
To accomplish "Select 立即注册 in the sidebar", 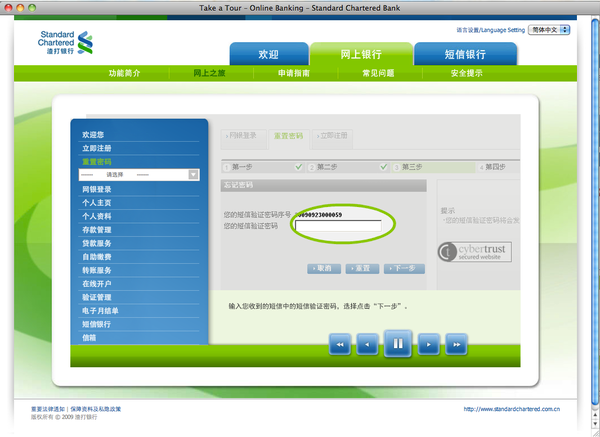I will [97, 148].
